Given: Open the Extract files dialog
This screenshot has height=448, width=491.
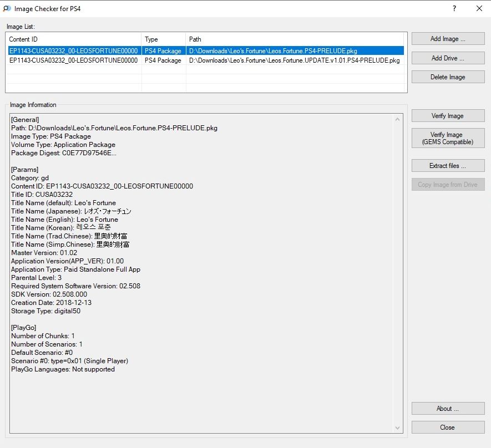Looking at the screenshot, I should coord(448,166).
